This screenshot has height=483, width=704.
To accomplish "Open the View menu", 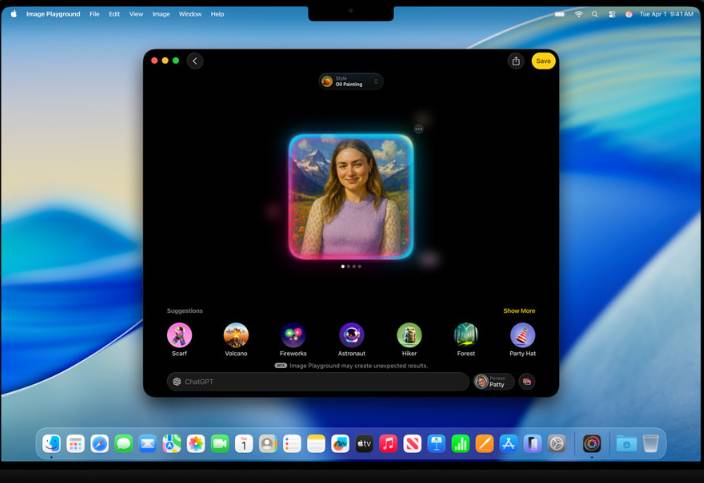I will tap(136, 14).
